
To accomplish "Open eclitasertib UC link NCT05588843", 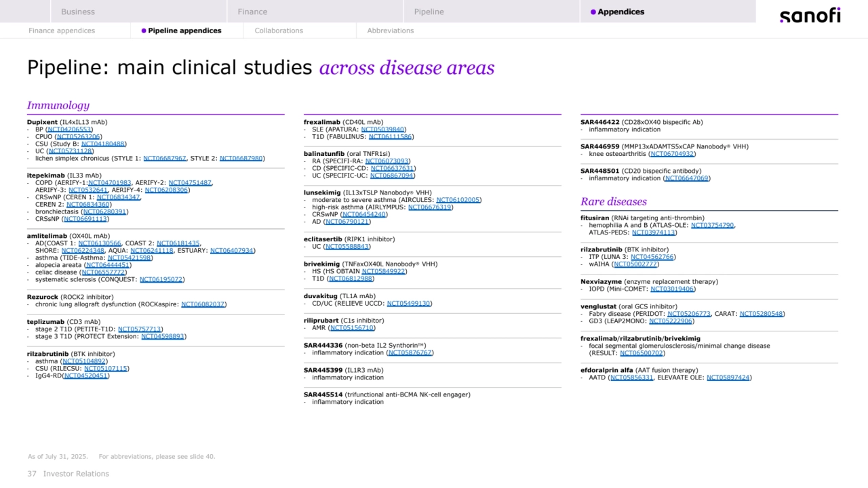I will click(x=347, y=247).
